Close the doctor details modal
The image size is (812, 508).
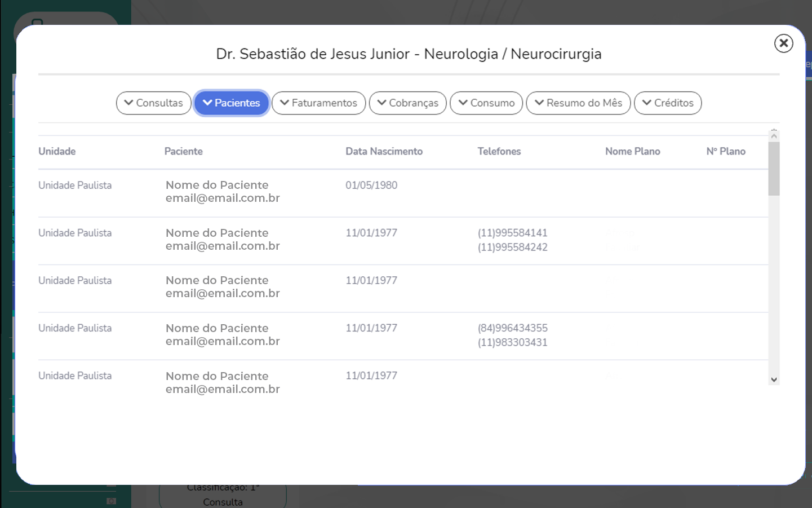point(783,43)
